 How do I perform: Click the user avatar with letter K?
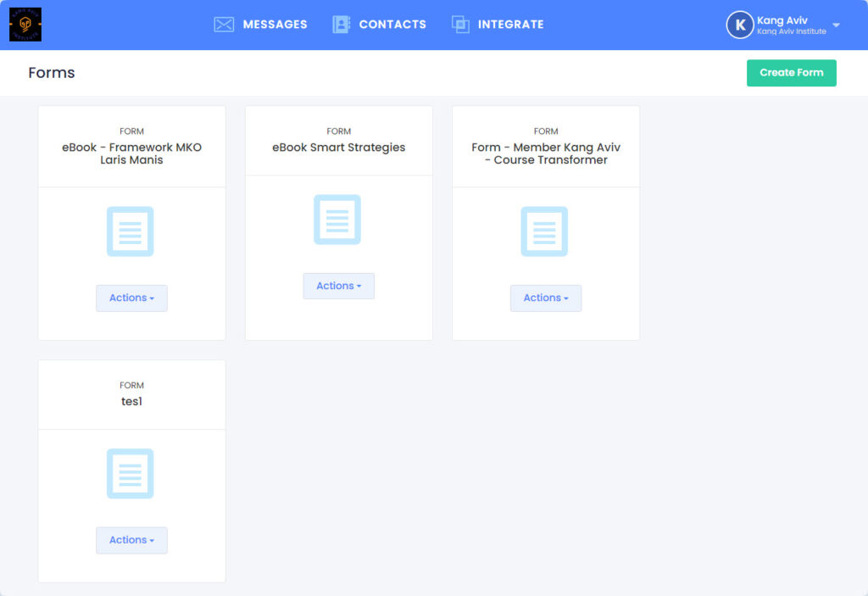click(739, 25)
